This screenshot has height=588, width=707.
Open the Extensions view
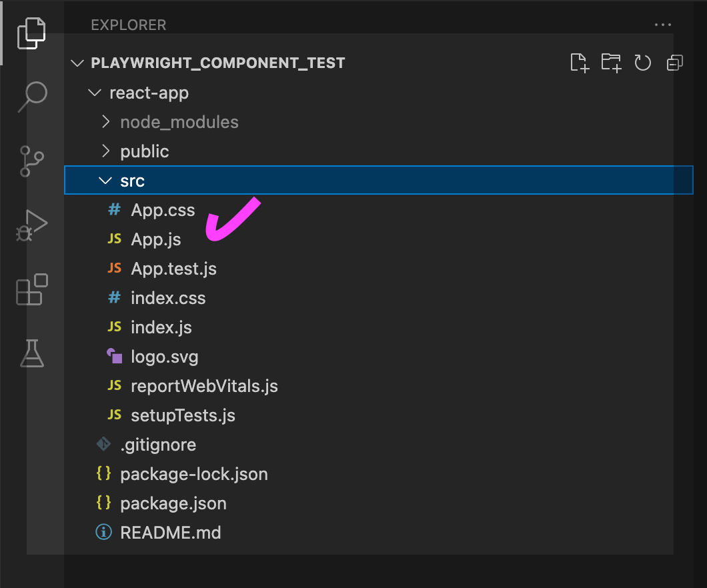pyautogui.click(x=31, y=289)
